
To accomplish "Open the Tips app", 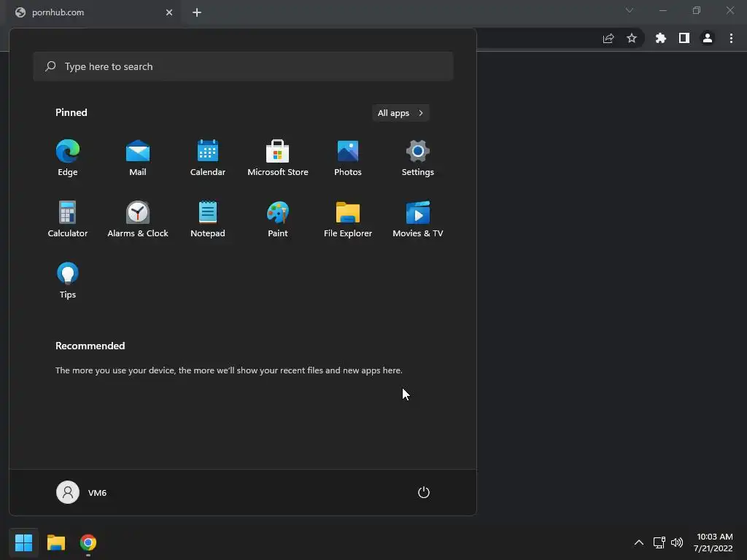I will [x=68, y=281].
